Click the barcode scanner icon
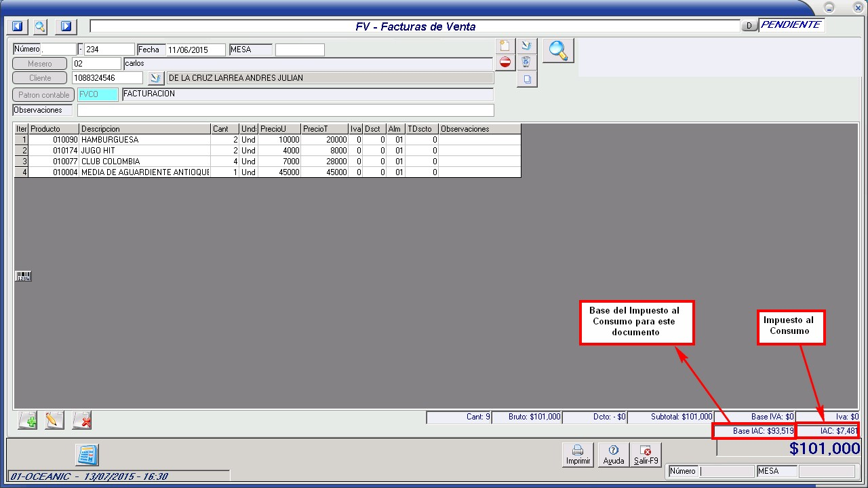Viewport: 868px width, 488px height. click(x=23, y=276)
